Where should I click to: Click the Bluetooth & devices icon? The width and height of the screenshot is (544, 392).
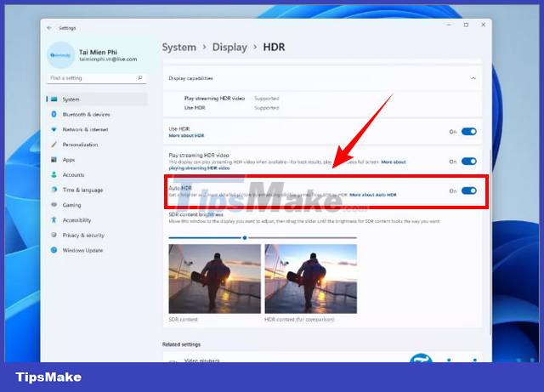click(x=54, y=114)
